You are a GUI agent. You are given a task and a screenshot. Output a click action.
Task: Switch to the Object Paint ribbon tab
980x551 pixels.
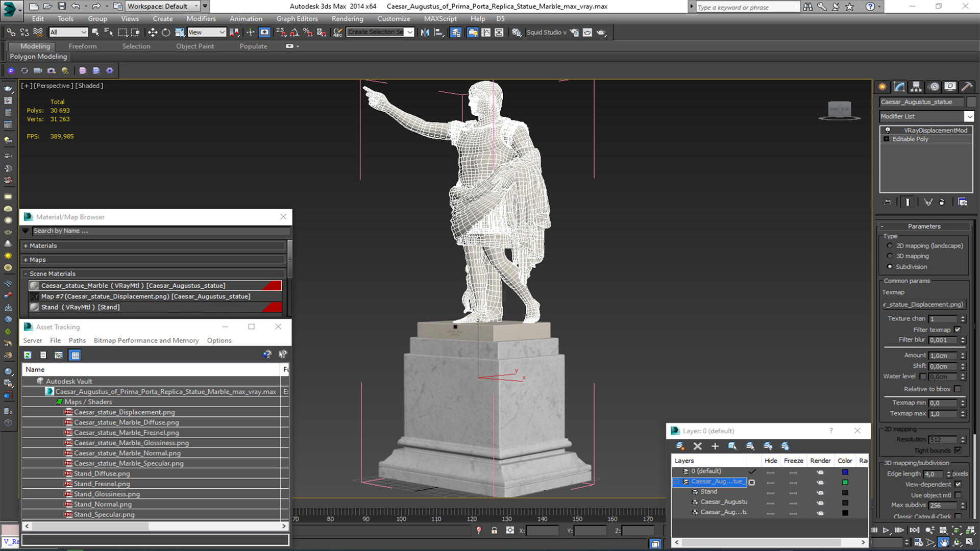(195, 46)
